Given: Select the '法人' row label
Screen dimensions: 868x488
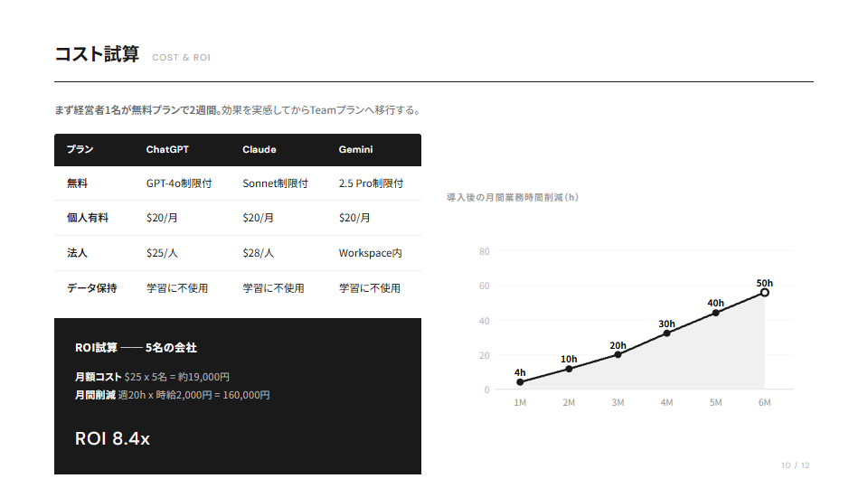Looking at the screenshot, I should click(x=77, y=253).
